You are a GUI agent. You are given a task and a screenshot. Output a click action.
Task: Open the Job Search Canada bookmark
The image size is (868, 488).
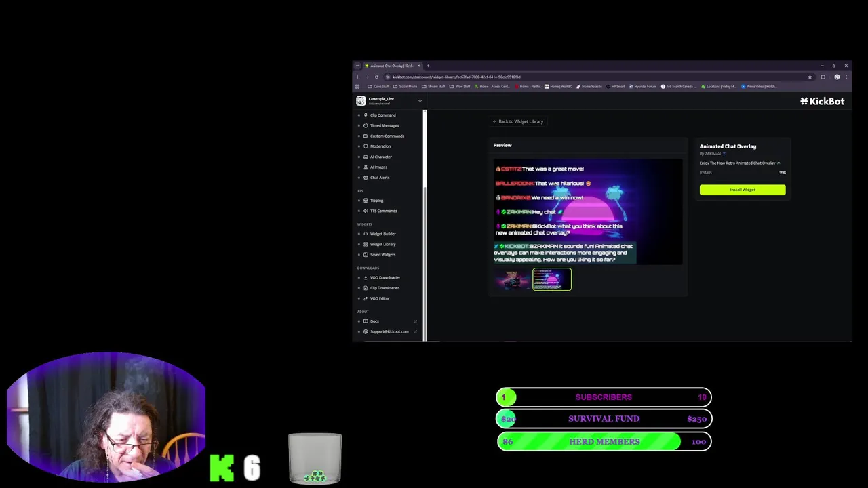(x=679, y=87)
